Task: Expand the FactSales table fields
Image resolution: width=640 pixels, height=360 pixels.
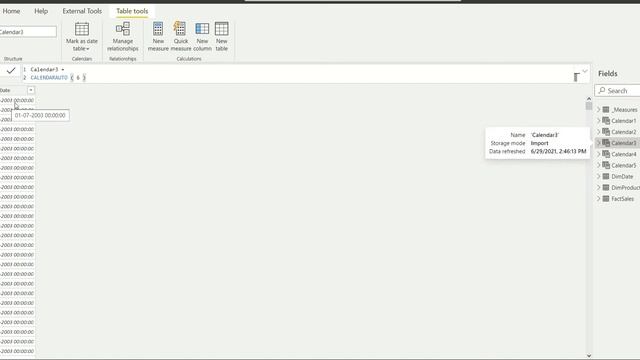Action: [598, 198]
